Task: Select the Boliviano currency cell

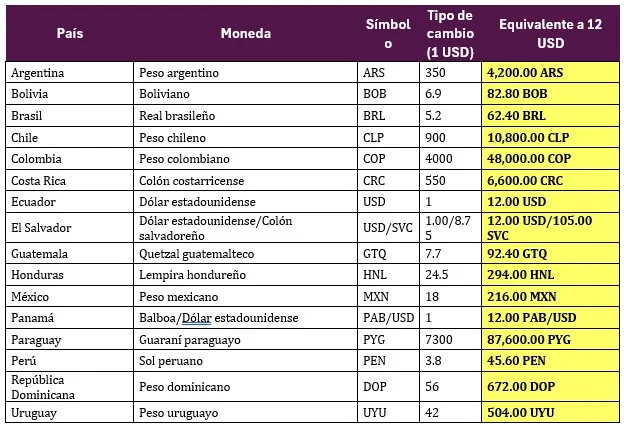Action: click(168, 94)
